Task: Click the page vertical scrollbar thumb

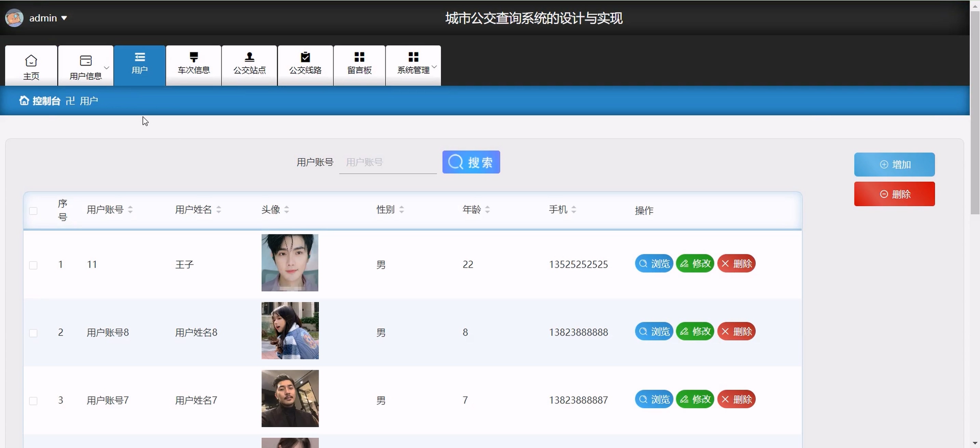Action: (x=975, y=113)
